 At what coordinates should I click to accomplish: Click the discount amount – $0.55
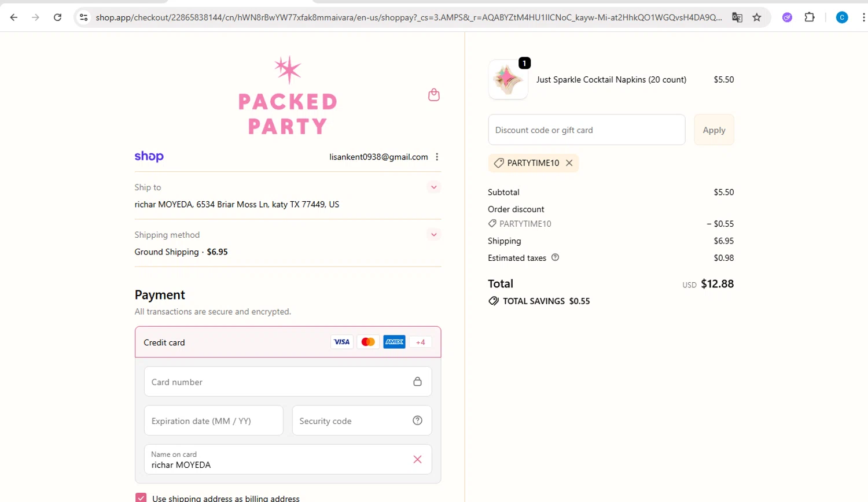point(720,224)
